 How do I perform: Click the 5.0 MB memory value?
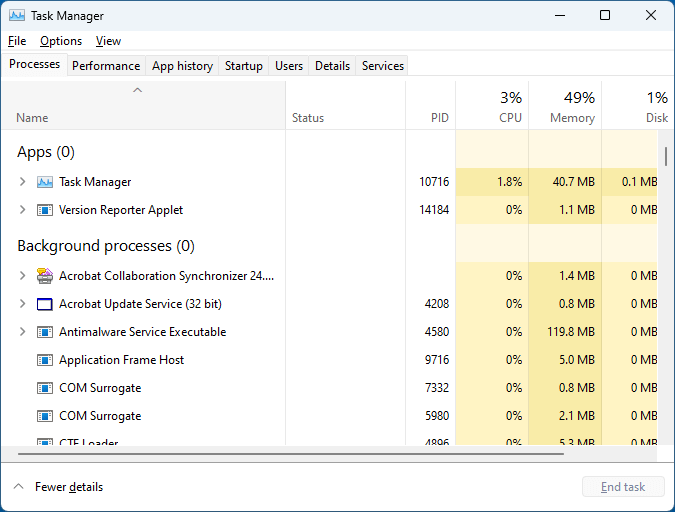pos(577,360)
